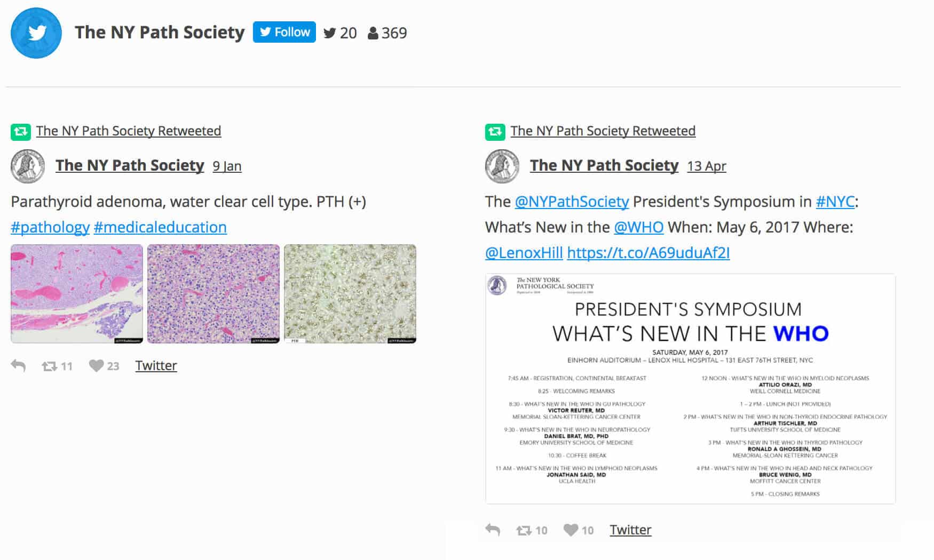The height and width of the screenshot is (560, 934).
Task: Open the #medicaleducation hashtag link
Action: point(160,227)
